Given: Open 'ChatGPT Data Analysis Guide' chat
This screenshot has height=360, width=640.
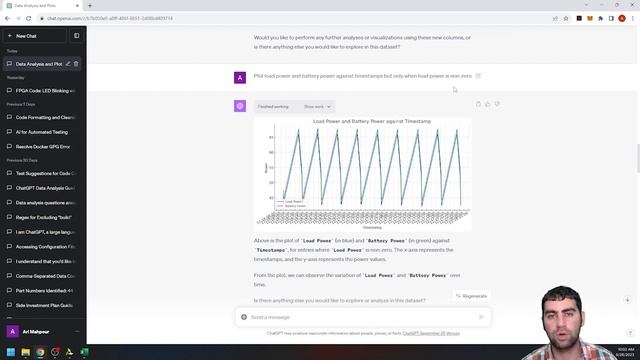Looking at the screenshot, I should coord(42,188).
